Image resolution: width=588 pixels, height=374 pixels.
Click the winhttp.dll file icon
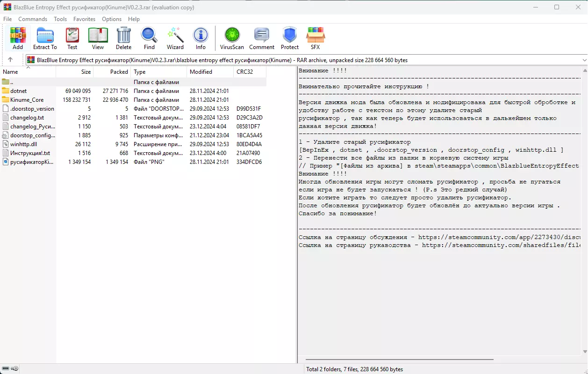tap(6, 144)
